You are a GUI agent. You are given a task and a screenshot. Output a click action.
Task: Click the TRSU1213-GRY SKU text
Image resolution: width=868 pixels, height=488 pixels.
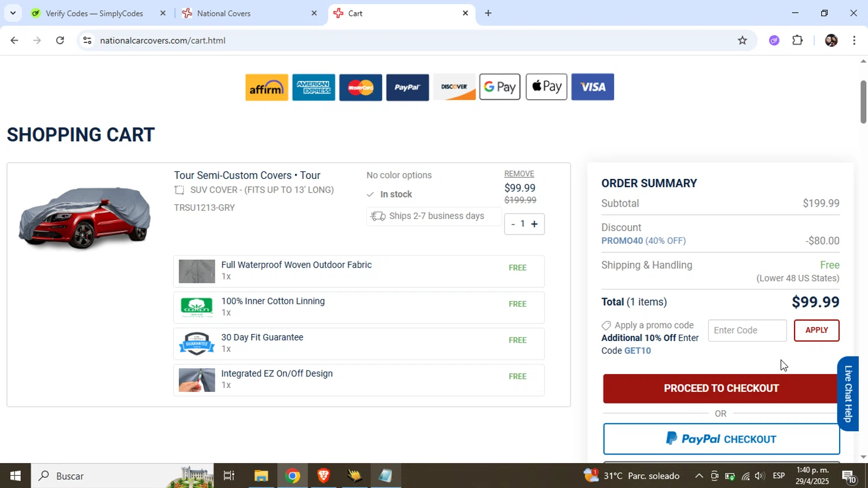[204, 208]
